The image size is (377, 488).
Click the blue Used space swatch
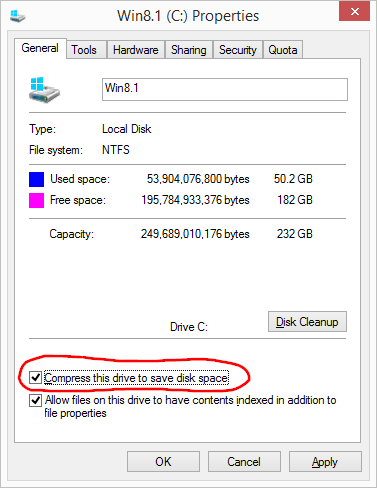(x=36, y=179)
